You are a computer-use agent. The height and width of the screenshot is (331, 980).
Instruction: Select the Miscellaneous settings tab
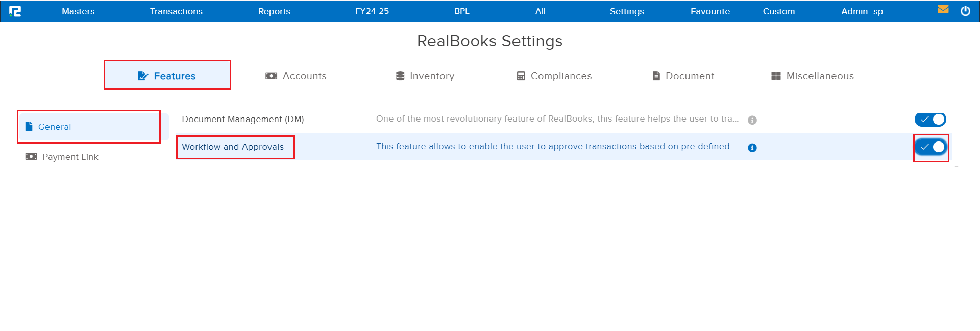pyautogui.click(x=812, y=76)
